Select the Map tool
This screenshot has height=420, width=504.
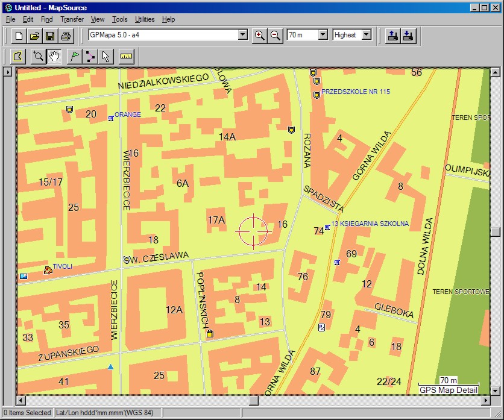19,57
